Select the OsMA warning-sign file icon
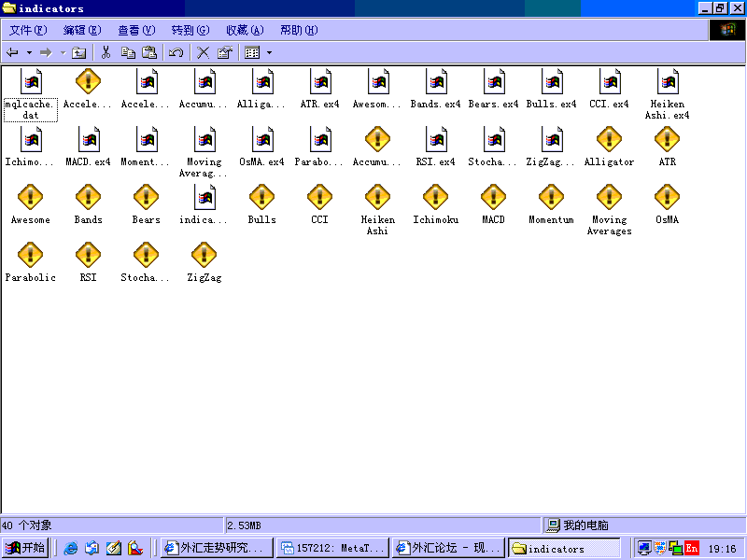The image size is (747, 560). [667, 197]
